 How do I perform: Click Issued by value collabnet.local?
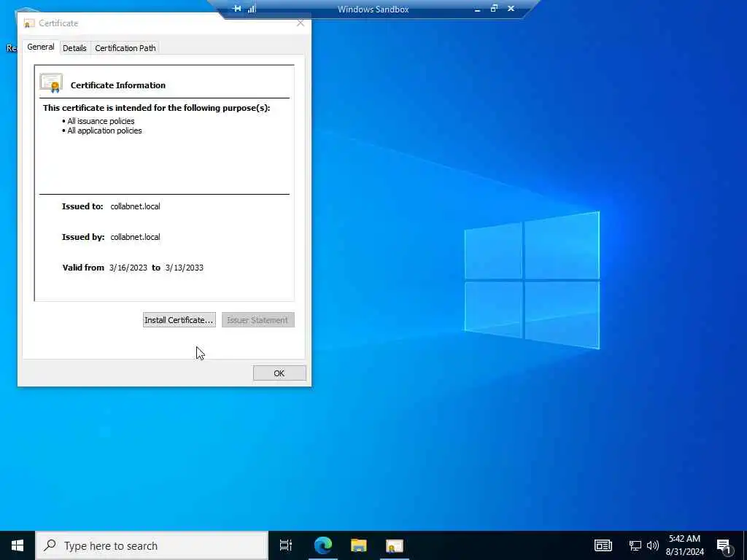click(135, 237)
